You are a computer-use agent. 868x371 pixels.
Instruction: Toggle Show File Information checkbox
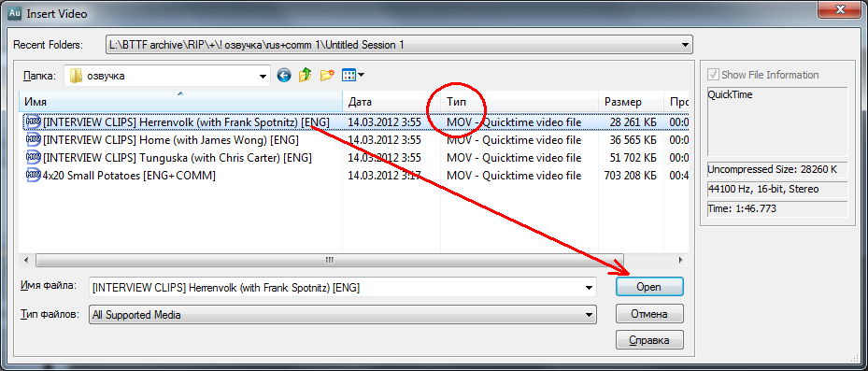pyautogui.click(x=714, y=75)
